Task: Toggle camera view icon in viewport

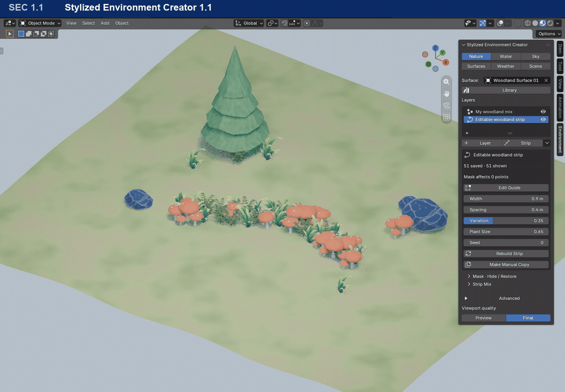Action: 446,105
